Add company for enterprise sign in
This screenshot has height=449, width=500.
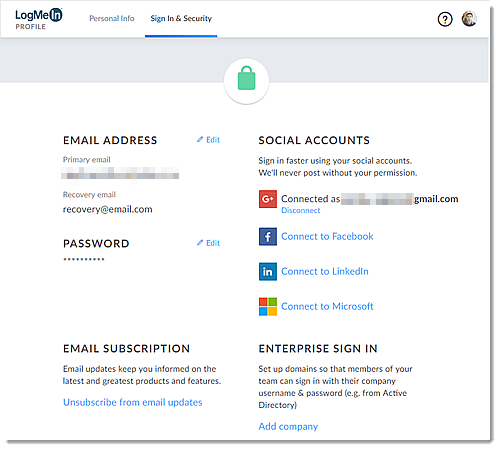pyautogui.click(x=288, y=427)
